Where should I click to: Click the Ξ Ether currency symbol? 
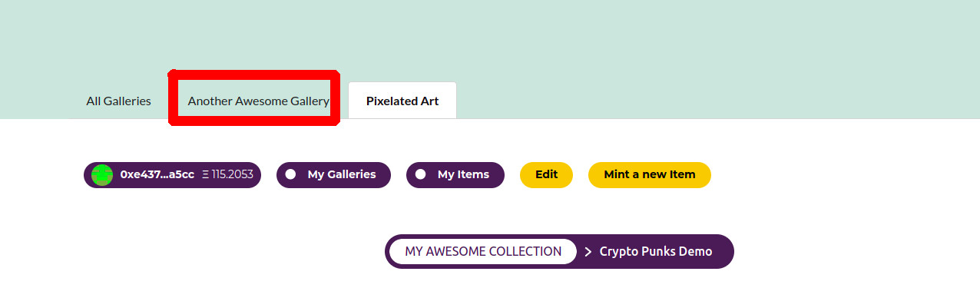pyautogui.click(x=206, y=174)
